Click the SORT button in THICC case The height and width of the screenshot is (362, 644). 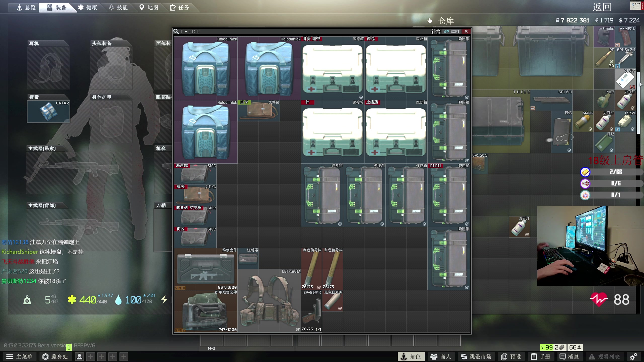pos(452,31)
